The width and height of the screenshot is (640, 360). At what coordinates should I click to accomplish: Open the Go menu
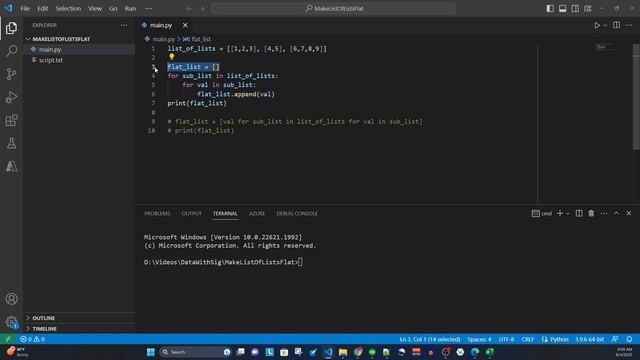113,9
